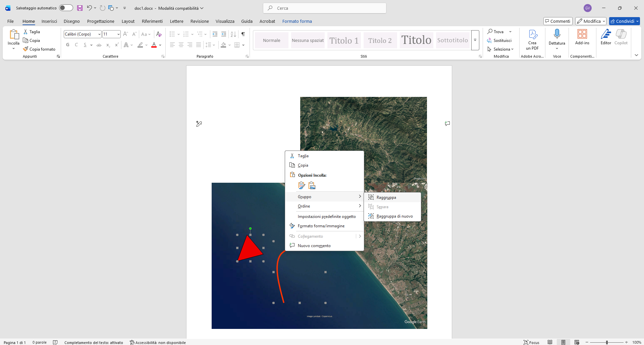
Task: Click the Undo arrow icon
Action: pyautogui.click(x=89, y=8)
